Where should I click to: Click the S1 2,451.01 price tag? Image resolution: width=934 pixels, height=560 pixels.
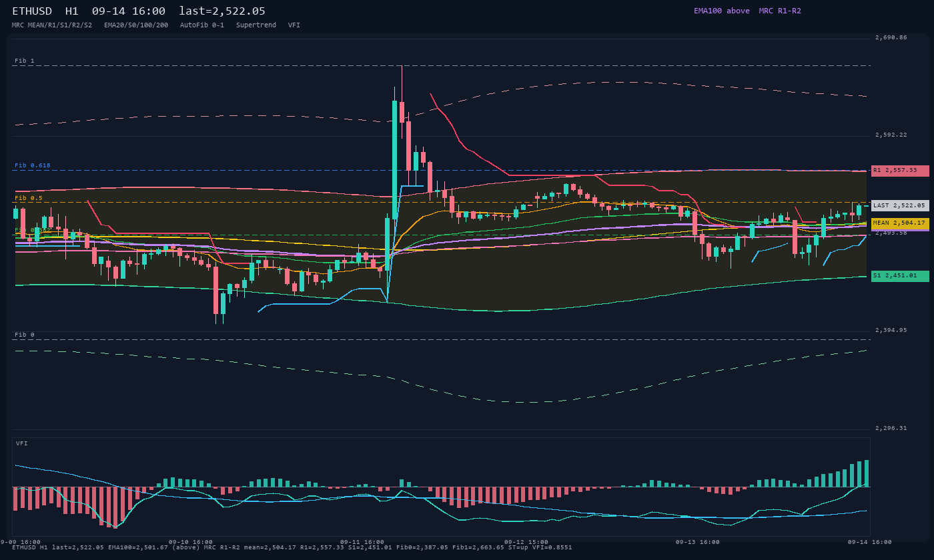tap(900, 276)
